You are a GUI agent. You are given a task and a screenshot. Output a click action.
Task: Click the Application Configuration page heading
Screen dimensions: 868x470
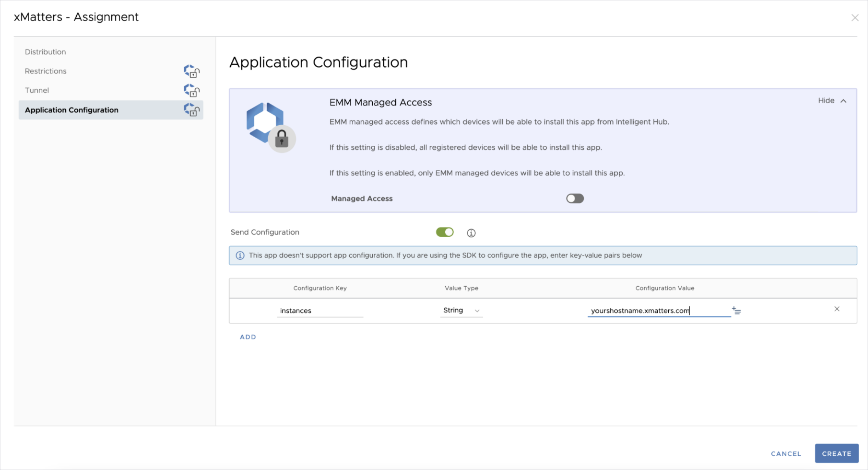click(x=318, y=62)
